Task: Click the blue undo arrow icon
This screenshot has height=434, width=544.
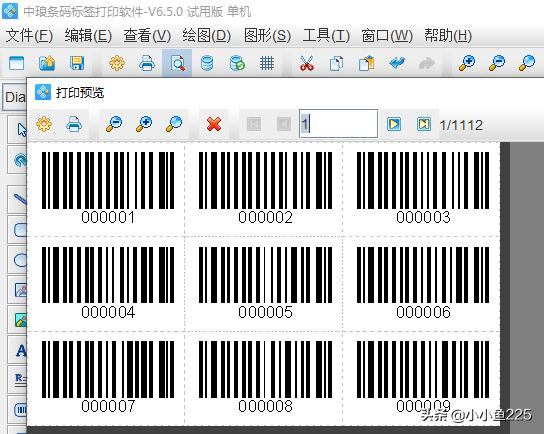Action: [x=397, y=63]
